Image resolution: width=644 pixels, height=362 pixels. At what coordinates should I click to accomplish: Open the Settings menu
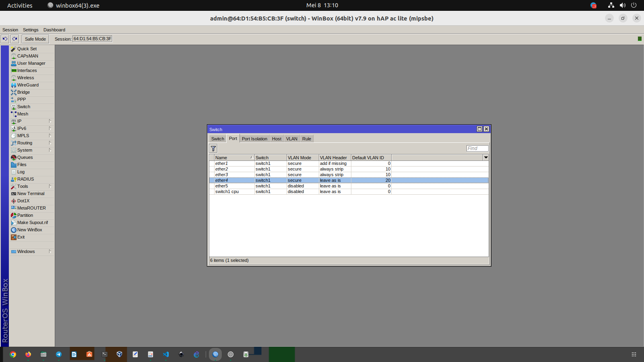[x=31, y=30]
